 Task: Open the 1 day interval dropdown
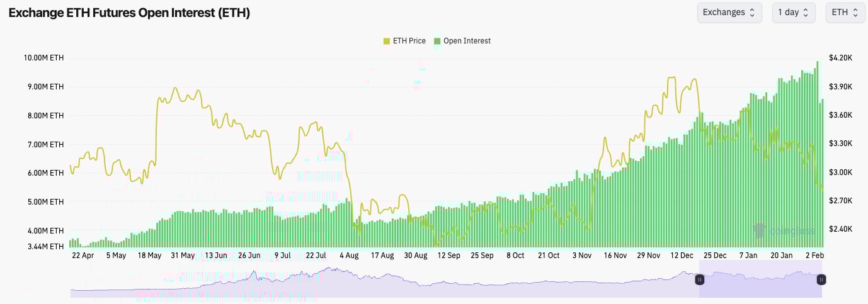pyautogui.click(x=794, y=13)
